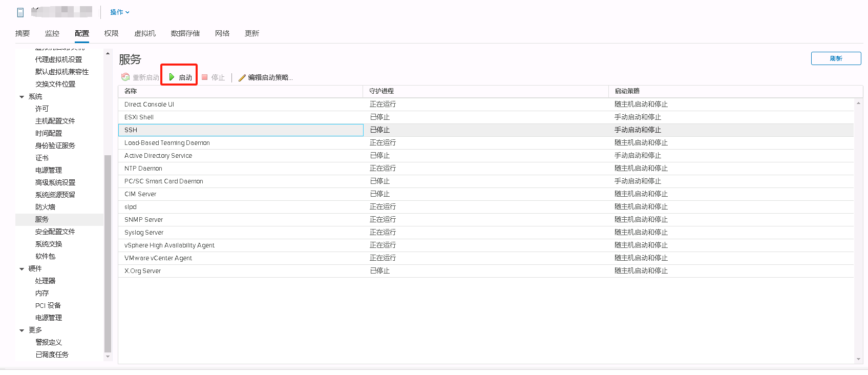Open the 网络 tab

click(x=222, y=33)
